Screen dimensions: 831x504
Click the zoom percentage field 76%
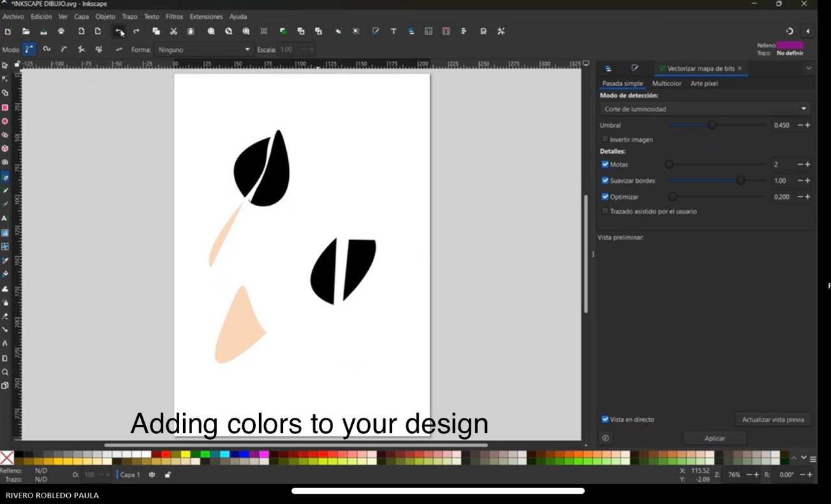[734, 475]
